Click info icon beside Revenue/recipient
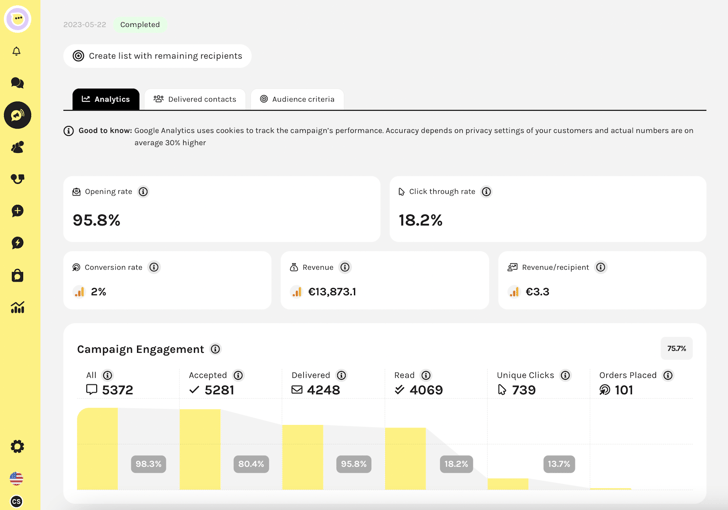 [x=601, y=268]
